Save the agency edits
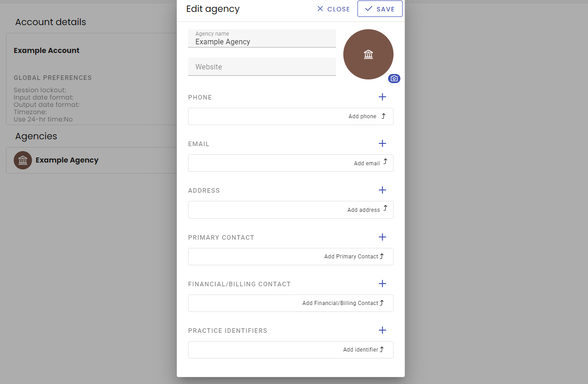The height and width of the screenshot is (384, 588). click(380, 9)
